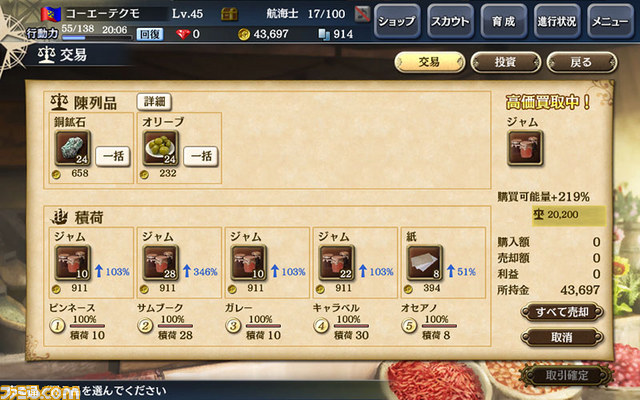The height and width of the screenshot is (400, 640).
Task: Switch to the 交易 tab
Action: point(429,62)
